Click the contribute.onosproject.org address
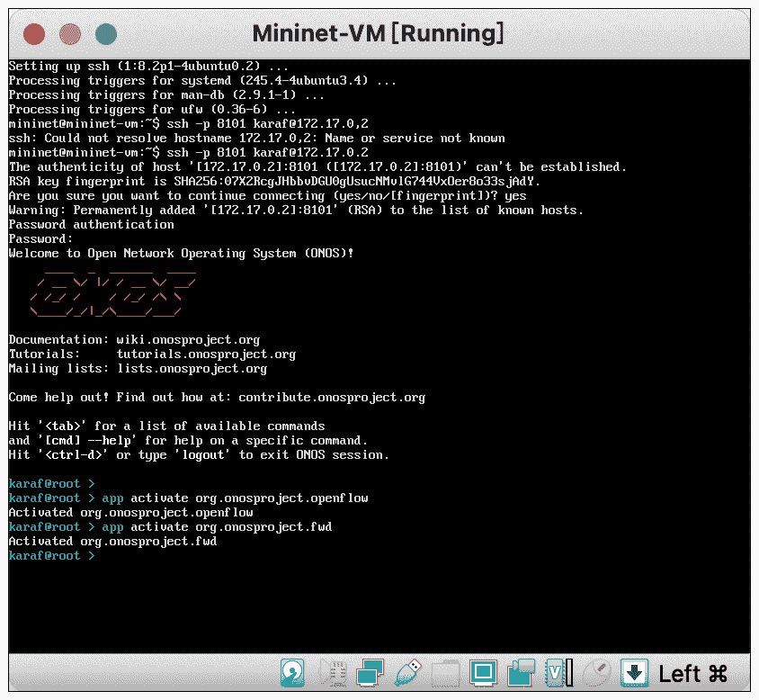The height and width of the screenshot is (700, 759). [x=332, y=397]
